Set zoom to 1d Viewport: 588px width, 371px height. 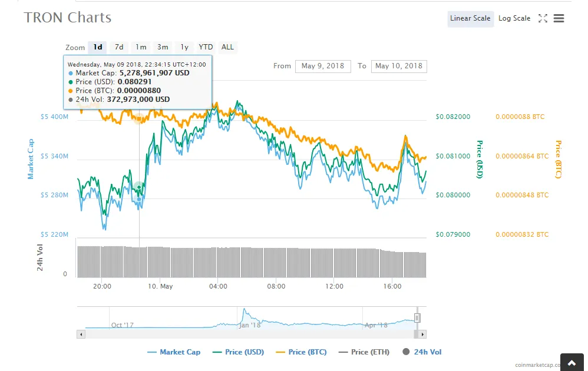click(x=97, y=47)
